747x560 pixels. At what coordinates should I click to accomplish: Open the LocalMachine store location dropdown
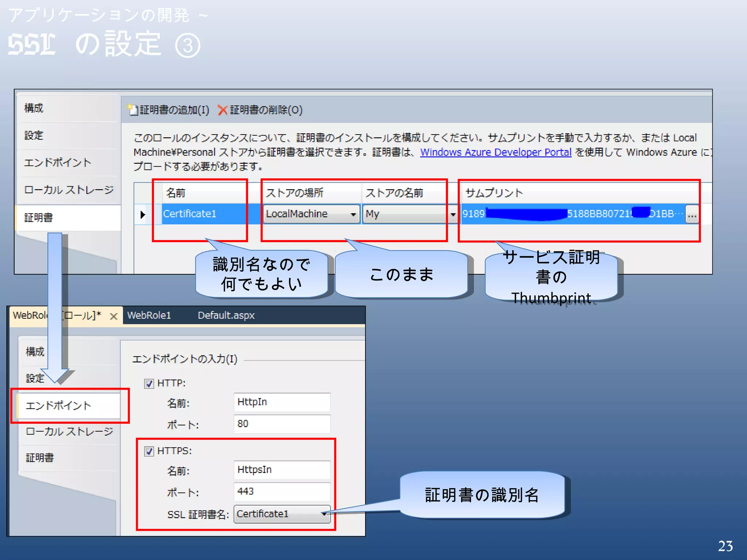click(x=311, y=214)
